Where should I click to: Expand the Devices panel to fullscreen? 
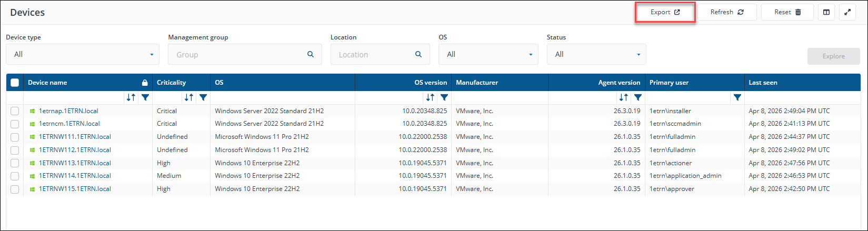coord(847,12)
